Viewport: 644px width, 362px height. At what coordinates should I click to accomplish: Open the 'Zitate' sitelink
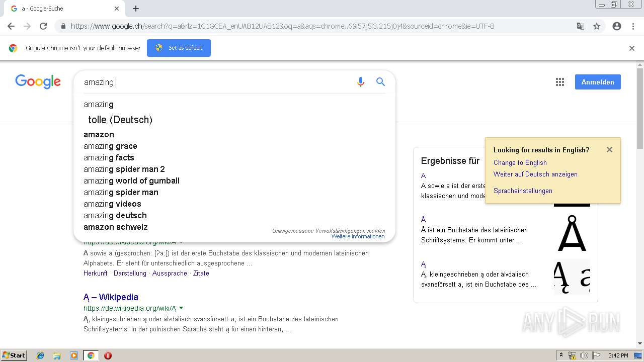tap(201, 273)
